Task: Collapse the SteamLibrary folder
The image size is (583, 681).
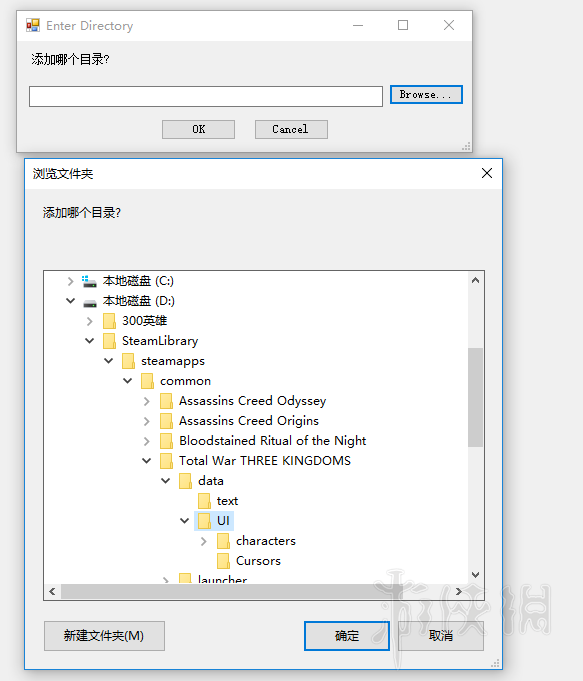Action: (89, 341)
